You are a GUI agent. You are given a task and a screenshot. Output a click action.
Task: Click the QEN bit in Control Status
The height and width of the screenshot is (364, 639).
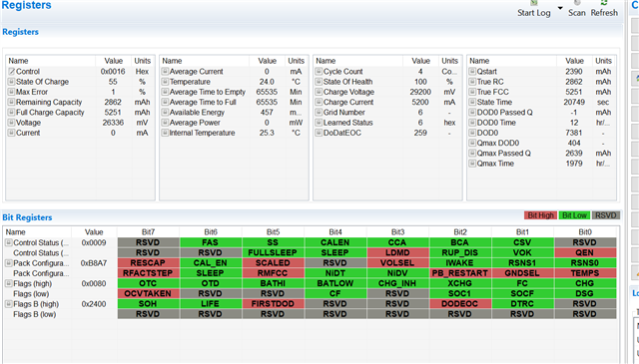[x=585, y=252]
